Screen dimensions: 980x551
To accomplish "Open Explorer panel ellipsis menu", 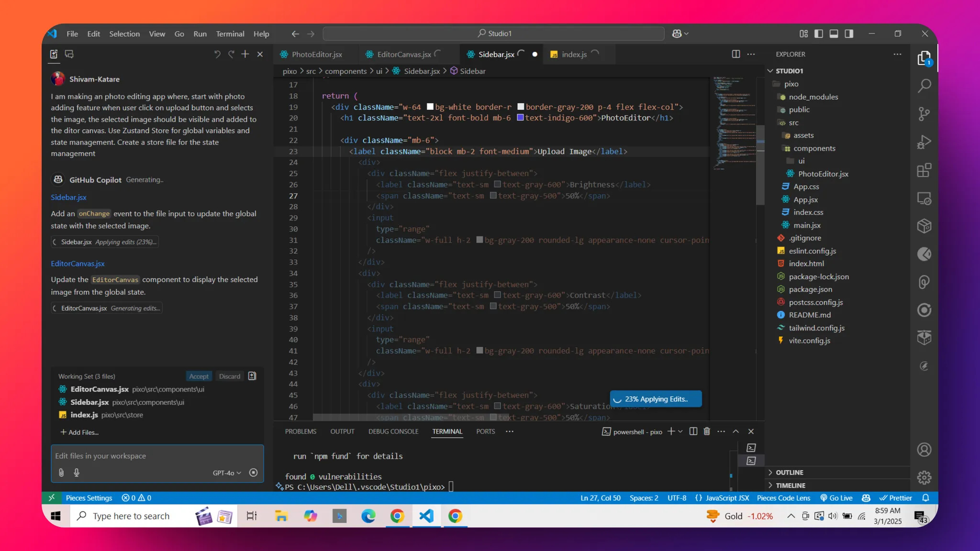I will (x=897, y=54).
